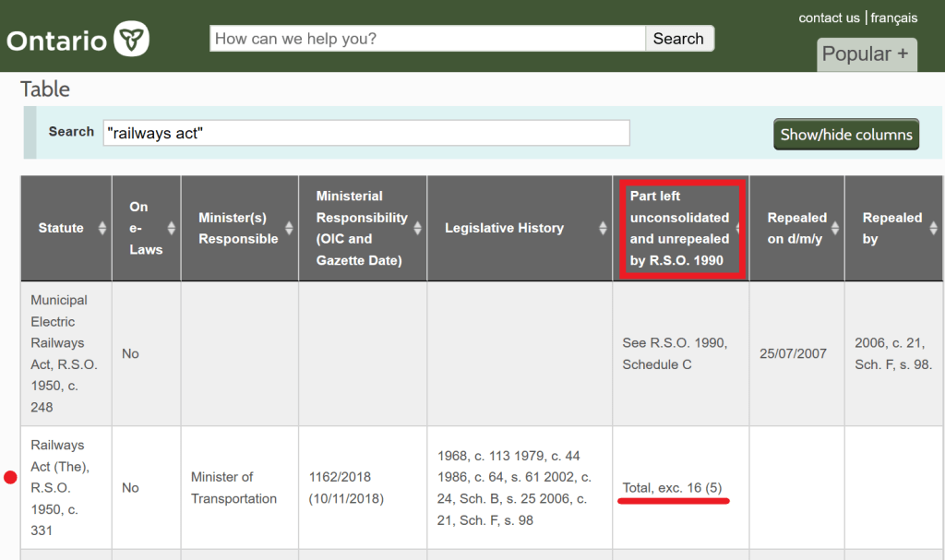Expand the Popular + menu
The width and height of the screenshot is (945, 560).
[x=866, y=54]
